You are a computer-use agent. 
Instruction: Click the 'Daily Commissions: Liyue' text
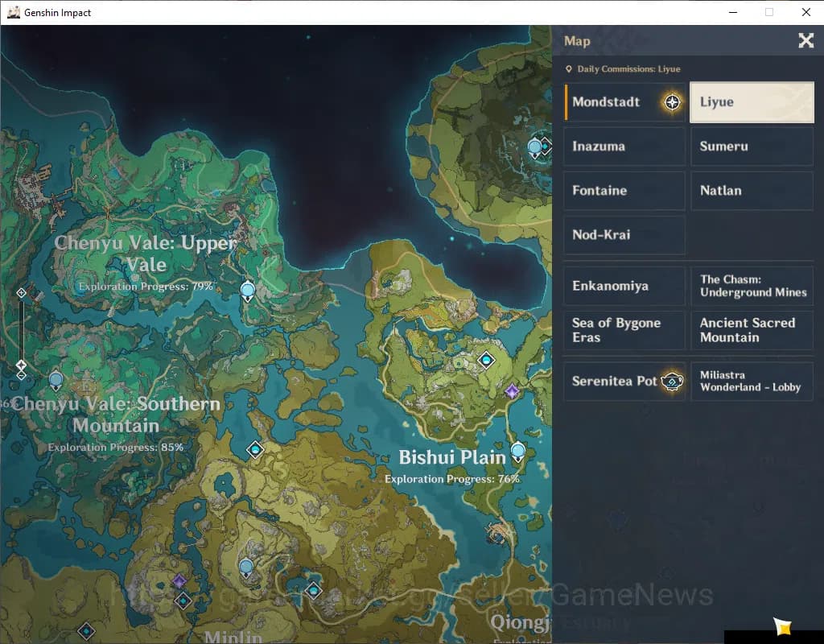click(628, 69)
